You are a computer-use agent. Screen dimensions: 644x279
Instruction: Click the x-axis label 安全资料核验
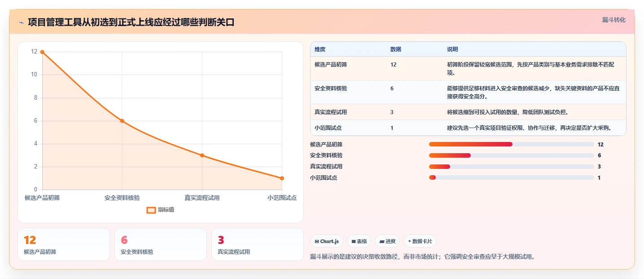[x=122, y=198]
